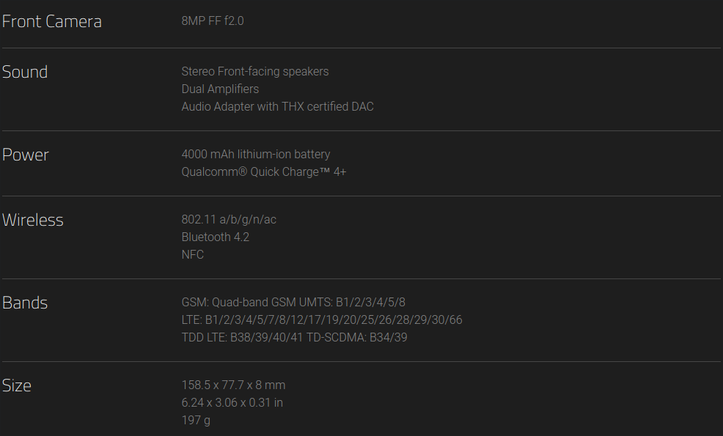This screenshot has height=436, width=723.
Task: Click the Power section heading
Action: coord(25,155)
